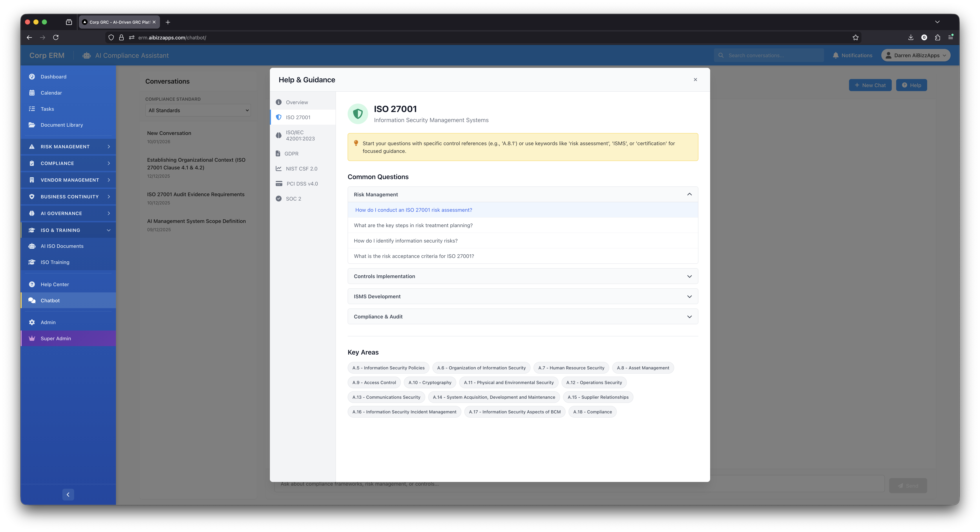Expand Compliance & Audit section
This screenshot has height=532, width=980.
tap(522, 316)
